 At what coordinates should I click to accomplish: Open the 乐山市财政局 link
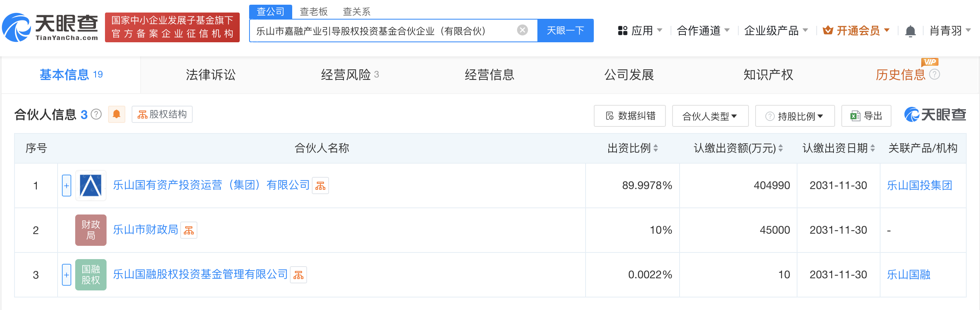coord(146,230)
